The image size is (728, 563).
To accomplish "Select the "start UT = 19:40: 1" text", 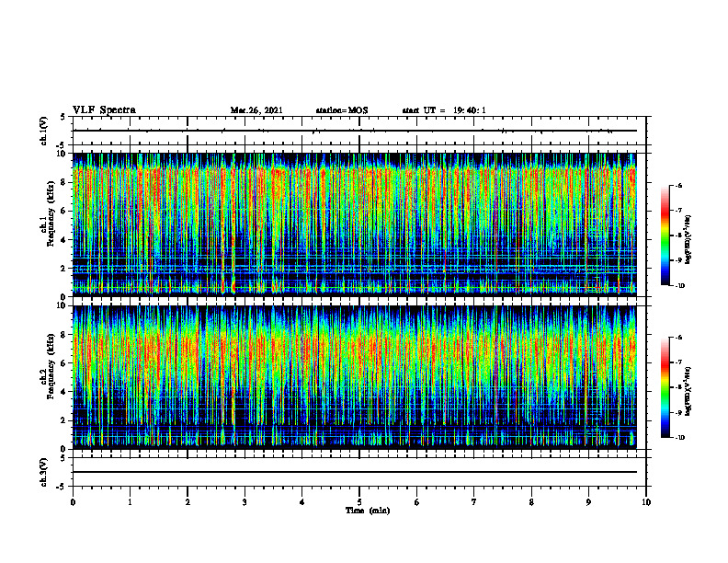I will click(x=444, y=110).
